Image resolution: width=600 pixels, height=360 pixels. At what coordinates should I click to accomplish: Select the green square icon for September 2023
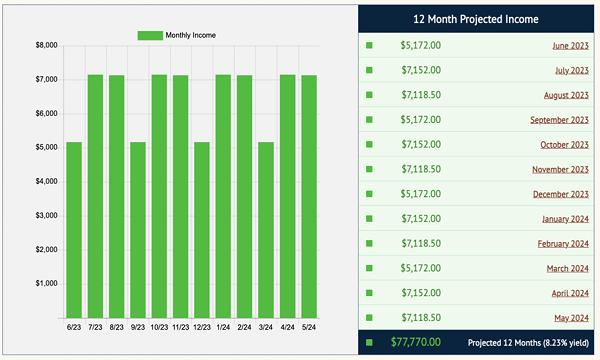(369, 120)
